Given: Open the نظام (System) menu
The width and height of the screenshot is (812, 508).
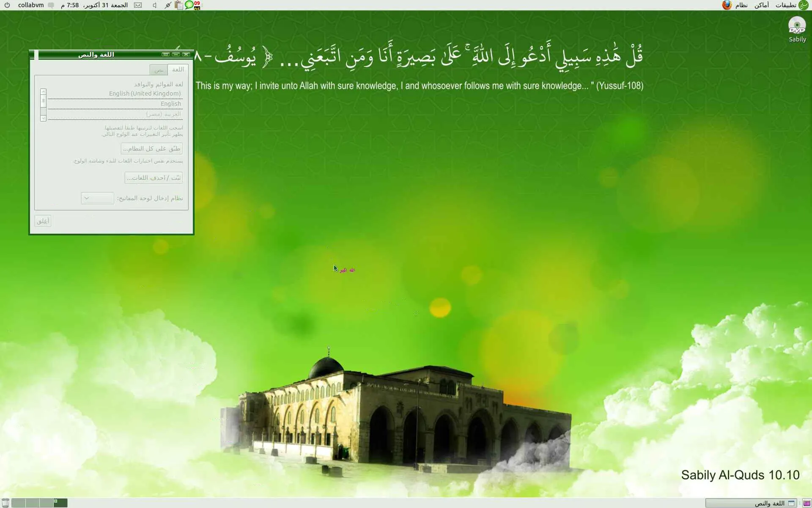Looking at the screenshot, I should (741, 5).
